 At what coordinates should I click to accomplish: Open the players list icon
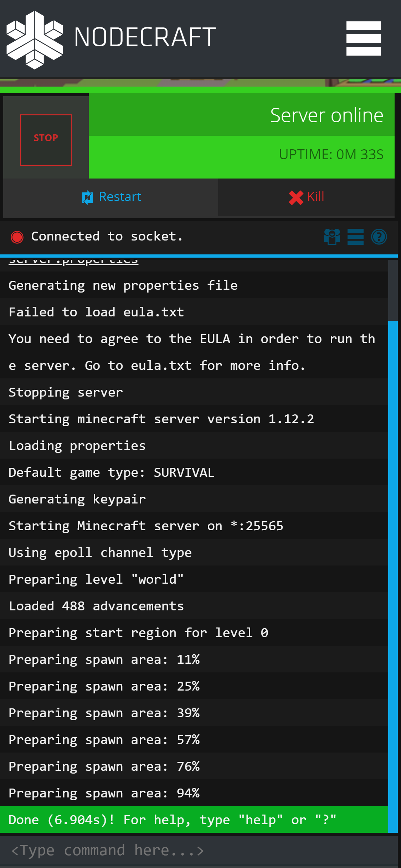pos(332,237)
